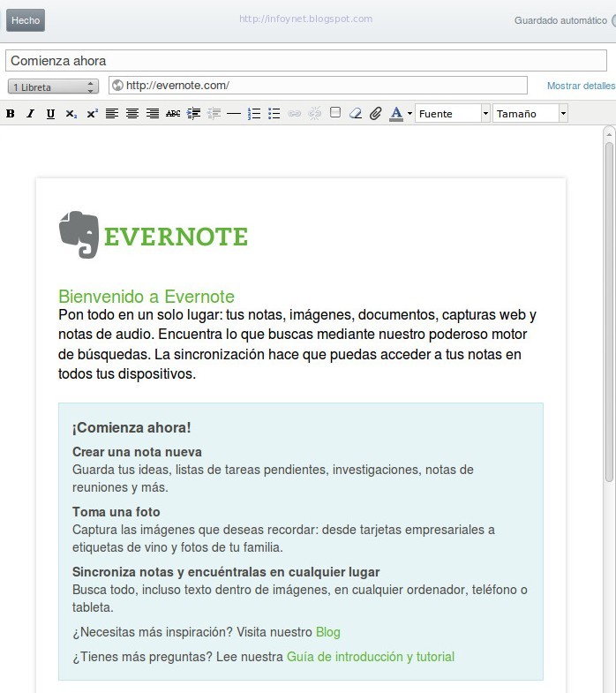
Task: Align text to the left
Action: 112,114
